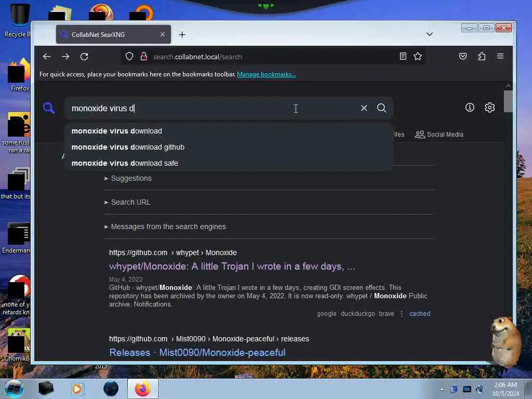Select the CollabNet SearXNG tab
532x399 pixels.
113,34
